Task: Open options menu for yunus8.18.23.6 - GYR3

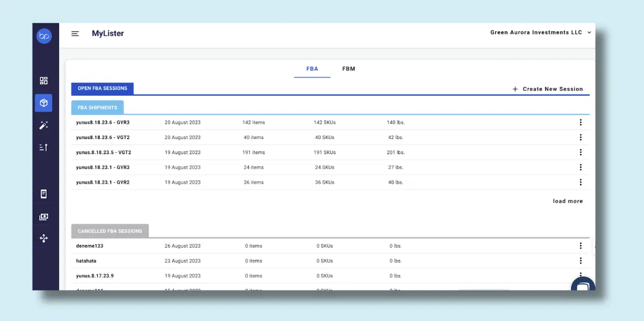Action: pyautogui.click(x=580, y=123)
